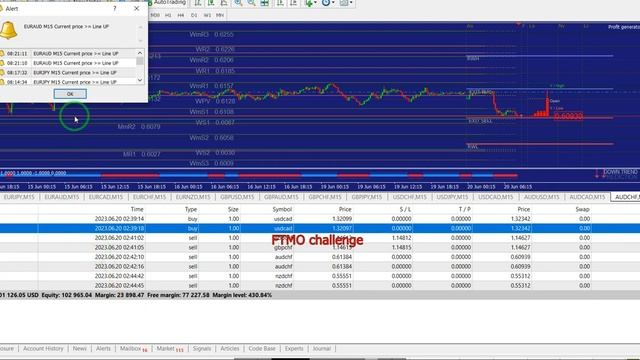640x360 pixels.
Task: Select the 08:21:10 EURAUD alert row
Action: pyautogui.click(x=68, y=63)
